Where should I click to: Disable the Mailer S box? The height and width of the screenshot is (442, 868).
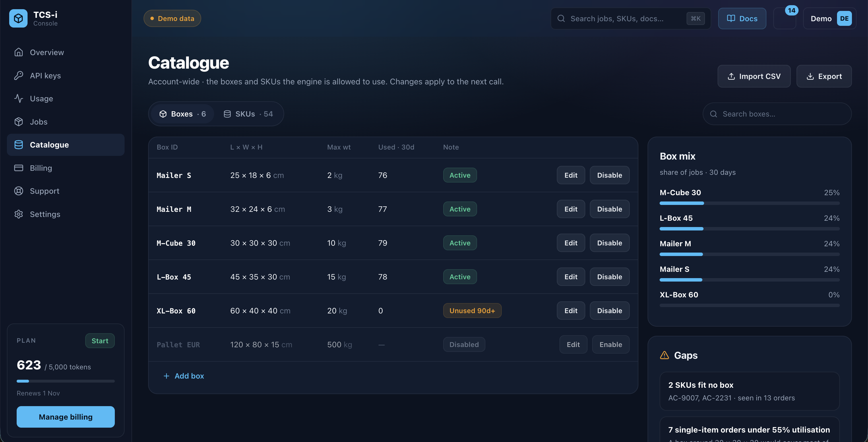(x=610, y=175)
